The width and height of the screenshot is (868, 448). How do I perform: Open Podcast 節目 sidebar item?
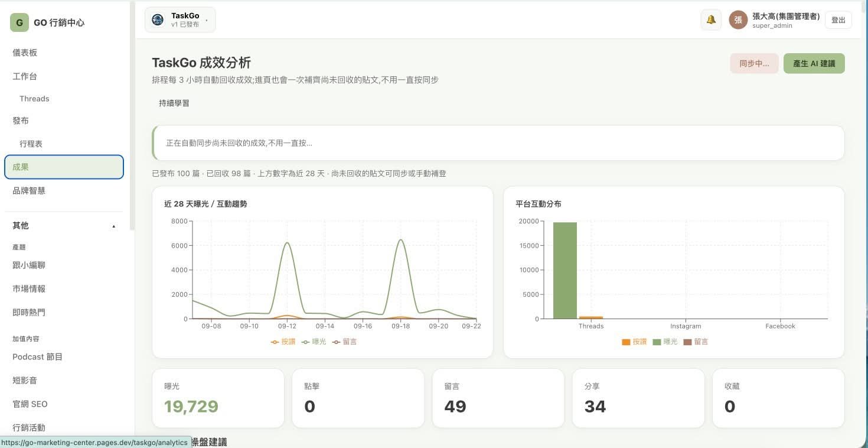(x=64, y=356)
